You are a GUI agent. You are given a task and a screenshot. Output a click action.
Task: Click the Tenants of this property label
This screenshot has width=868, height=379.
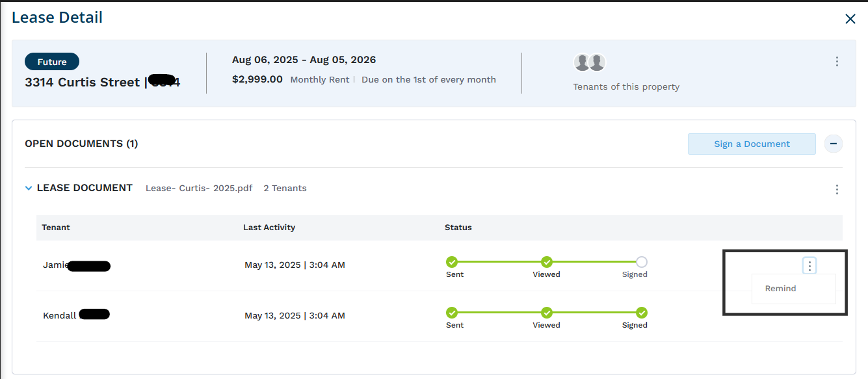(x=626, y=86)
